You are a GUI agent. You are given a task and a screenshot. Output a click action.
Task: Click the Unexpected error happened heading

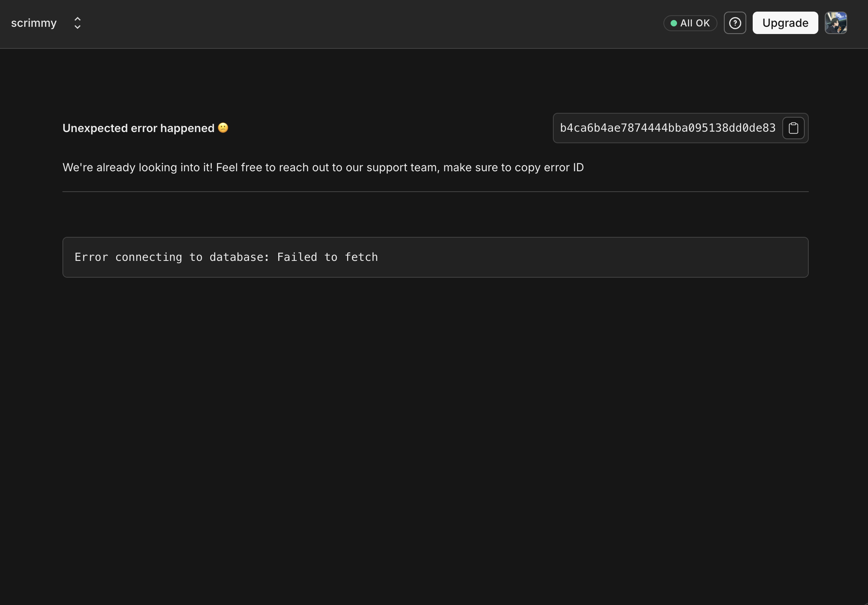[139, 128]
